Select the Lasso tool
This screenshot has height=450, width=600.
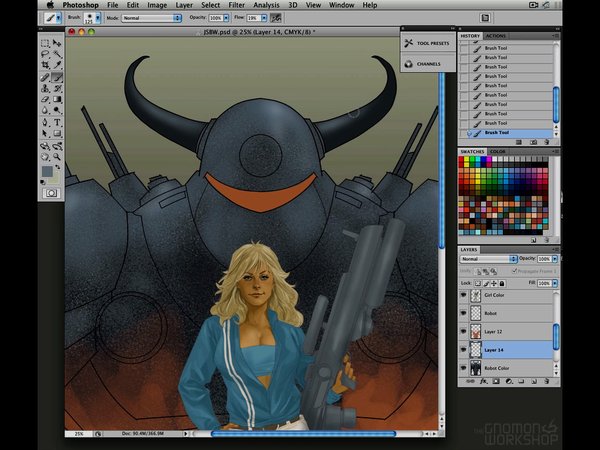click(45, 54)
